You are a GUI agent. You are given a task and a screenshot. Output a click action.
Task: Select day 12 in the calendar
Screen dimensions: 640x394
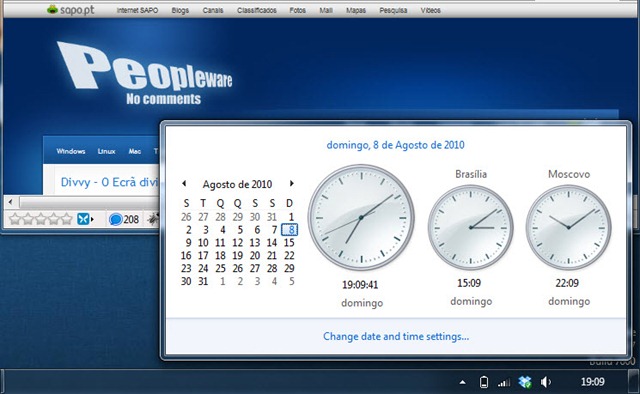tap(238, 243)
